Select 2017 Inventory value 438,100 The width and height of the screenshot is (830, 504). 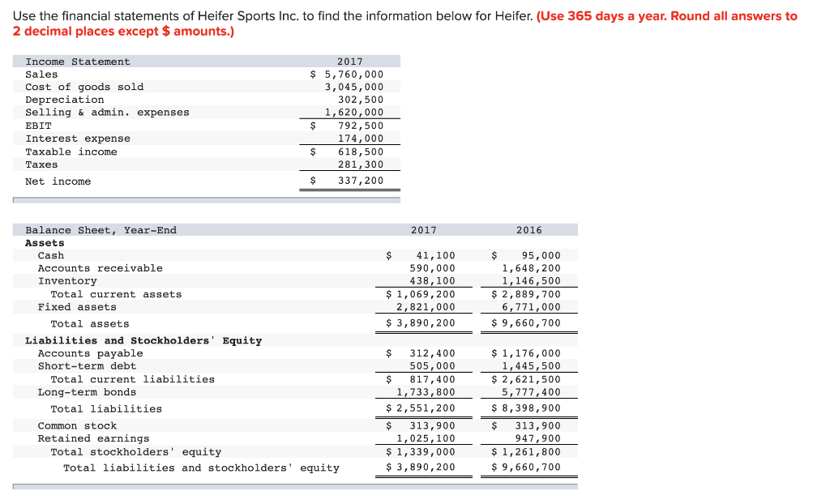click(433, 280)
